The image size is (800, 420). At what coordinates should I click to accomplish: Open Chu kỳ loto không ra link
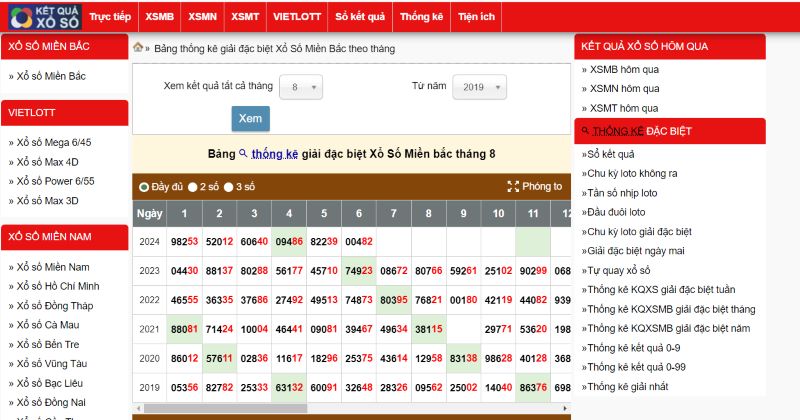[x=632, y=173]
